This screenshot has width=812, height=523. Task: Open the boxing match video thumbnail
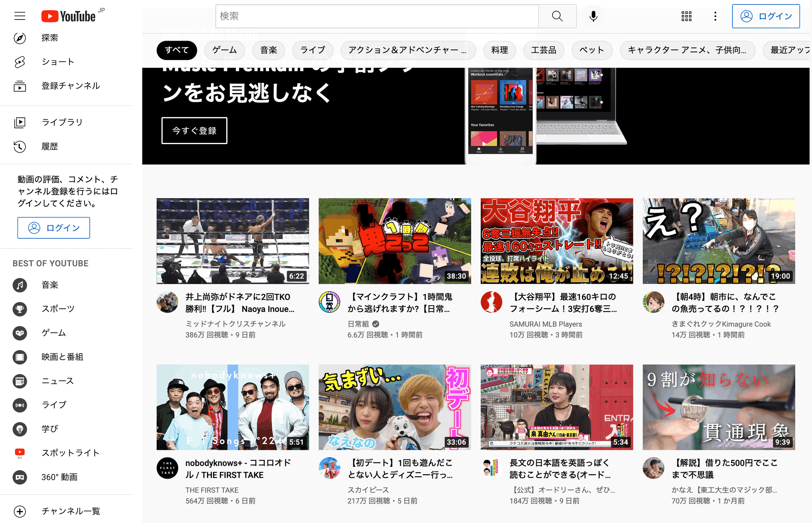(233, 241)
